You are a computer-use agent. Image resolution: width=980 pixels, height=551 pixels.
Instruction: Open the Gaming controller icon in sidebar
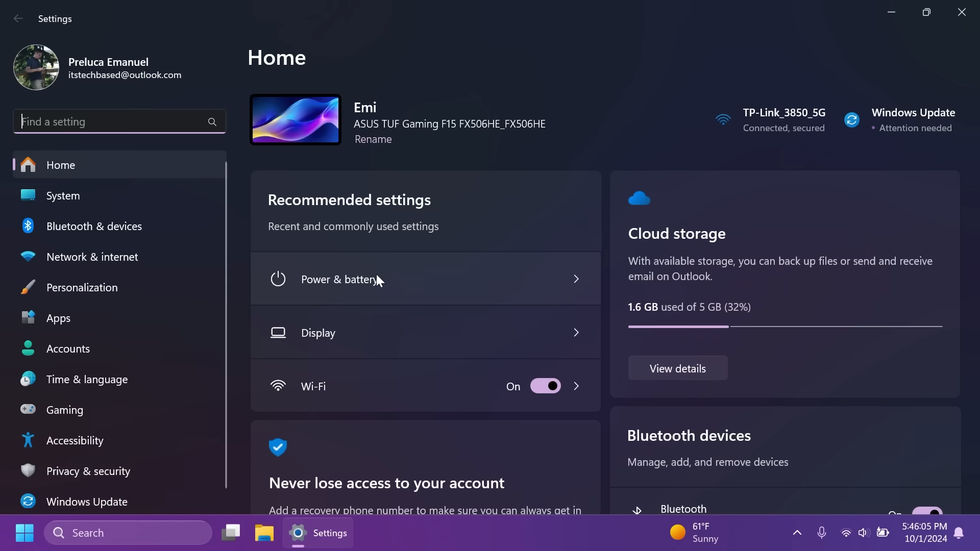[28, 409]
